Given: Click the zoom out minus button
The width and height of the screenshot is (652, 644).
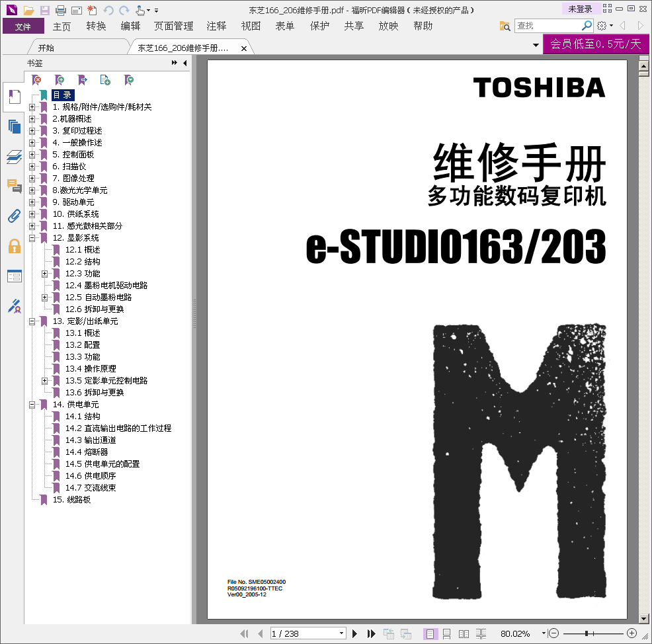Looking at the screenshot, I should coord(553,633).
